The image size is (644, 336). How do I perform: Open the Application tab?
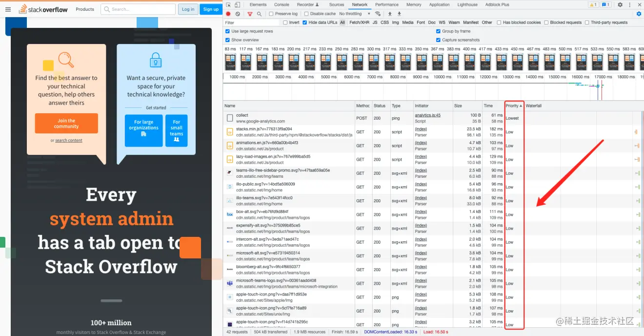pyautogui.click(x=440, y=4)
